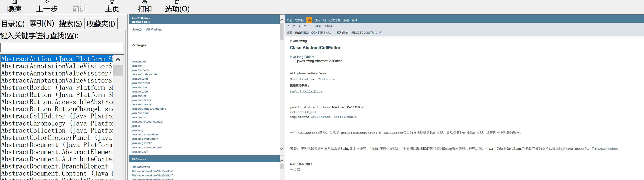
Task: Click the index list scrollbar thumb
Action: pyautogui.click(x=118, y=70)
